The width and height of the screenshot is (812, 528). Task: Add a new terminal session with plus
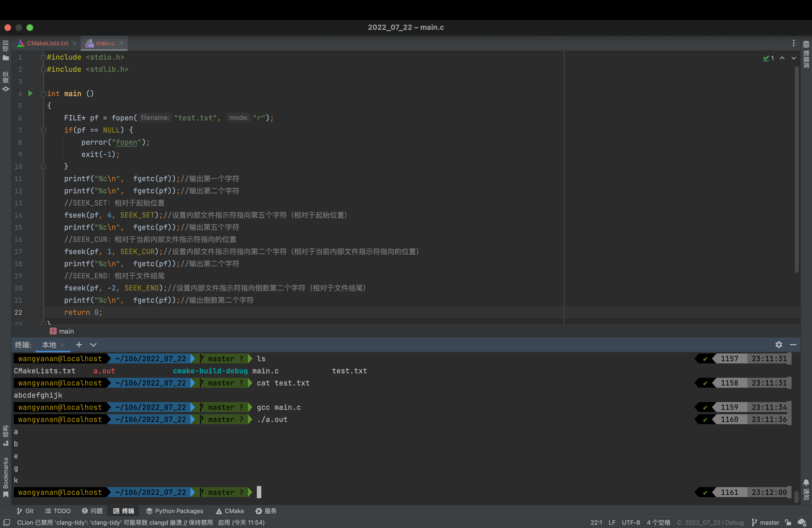[x=79, y=344]
